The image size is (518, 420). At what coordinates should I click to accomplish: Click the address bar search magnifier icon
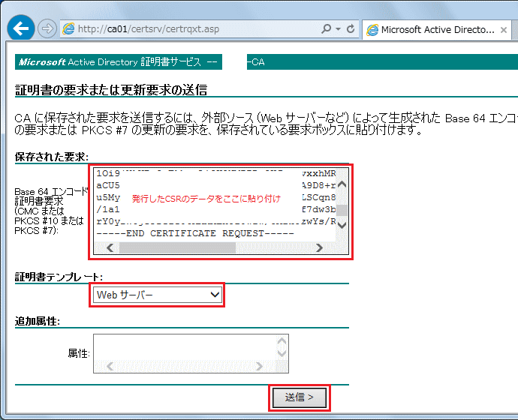coord(326,29)
